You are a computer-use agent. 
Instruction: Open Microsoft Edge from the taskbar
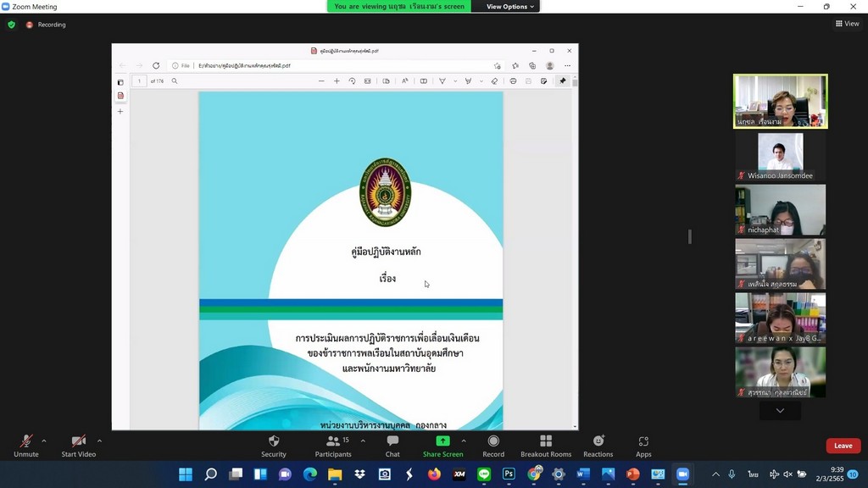point(310,474)
